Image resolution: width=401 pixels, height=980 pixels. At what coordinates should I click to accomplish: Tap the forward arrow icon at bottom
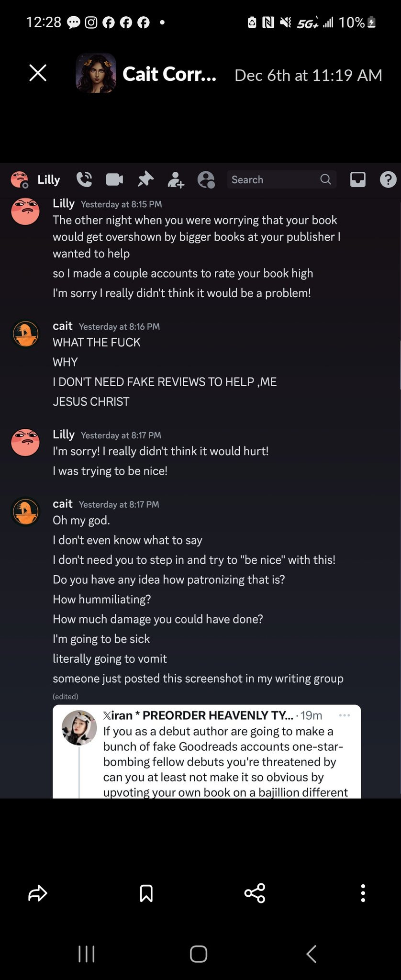tap(38, 893)
